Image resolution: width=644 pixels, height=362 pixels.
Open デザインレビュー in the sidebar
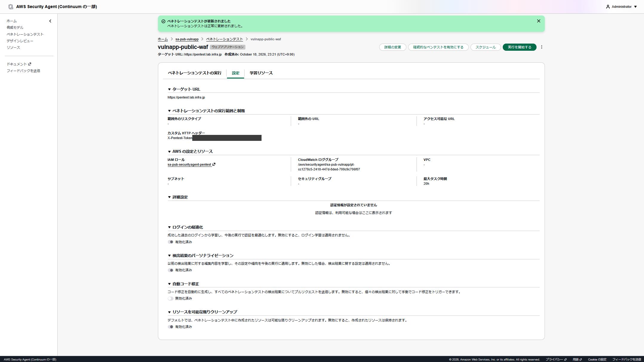click(20, 41)
